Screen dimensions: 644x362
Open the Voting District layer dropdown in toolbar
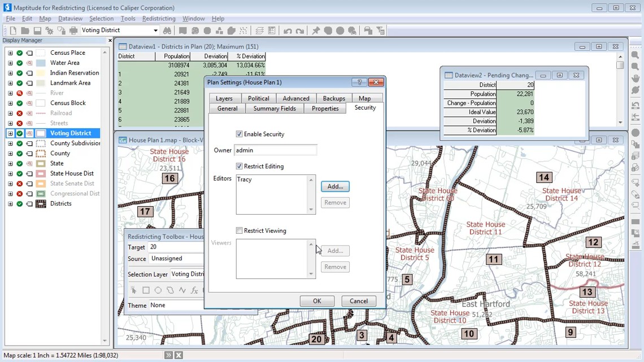tap(155, 30)
